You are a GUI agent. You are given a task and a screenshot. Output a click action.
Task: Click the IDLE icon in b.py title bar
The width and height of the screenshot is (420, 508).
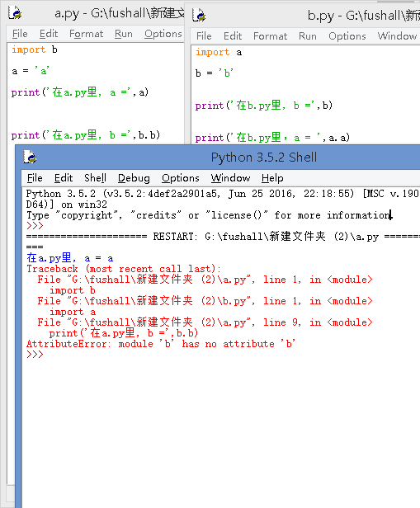click(199, 15)
